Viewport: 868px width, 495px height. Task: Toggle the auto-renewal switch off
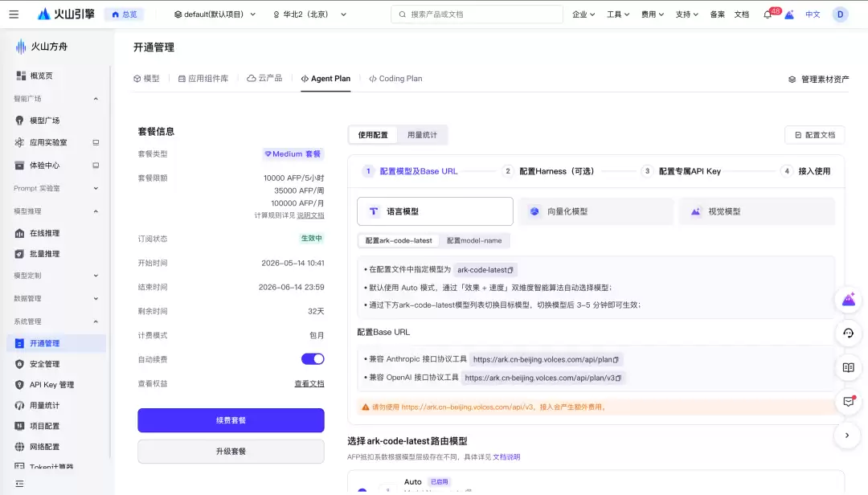pyautogui.click(x=313, y=359)
